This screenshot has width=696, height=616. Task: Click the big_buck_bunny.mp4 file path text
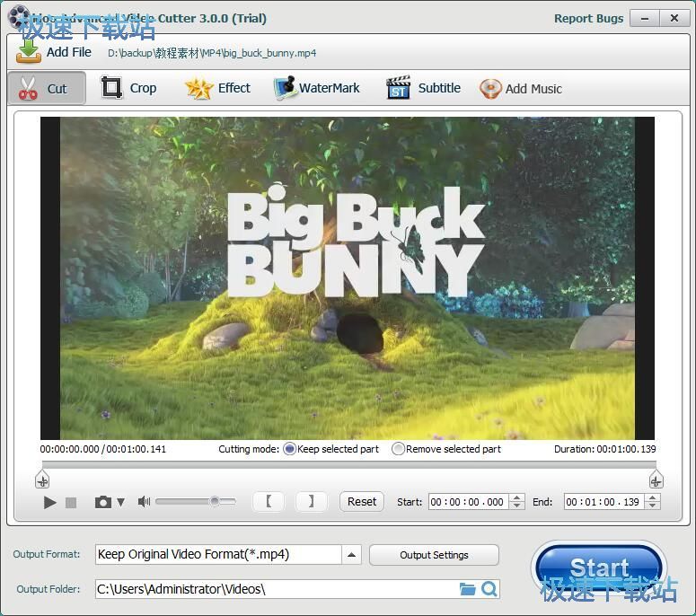(212, 53)
